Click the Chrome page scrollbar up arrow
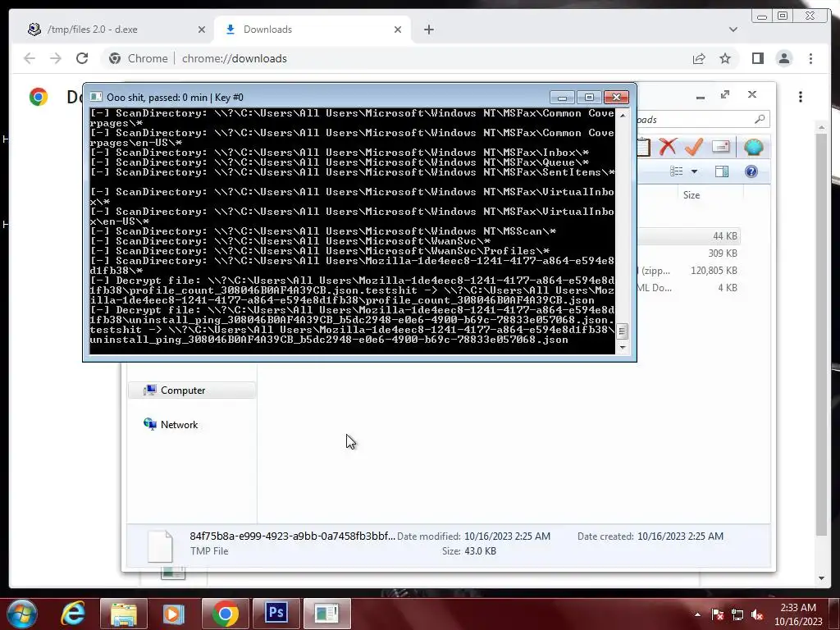840x630 pixels. point(821,127)
